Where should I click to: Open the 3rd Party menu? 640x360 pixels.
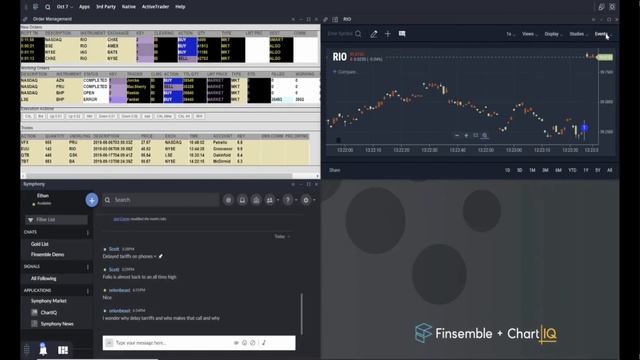[106, 7]
